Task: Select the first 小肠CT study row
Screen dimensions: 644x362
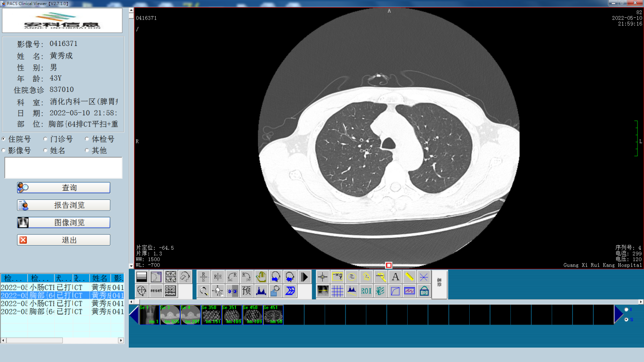Action: pos(62,287)
